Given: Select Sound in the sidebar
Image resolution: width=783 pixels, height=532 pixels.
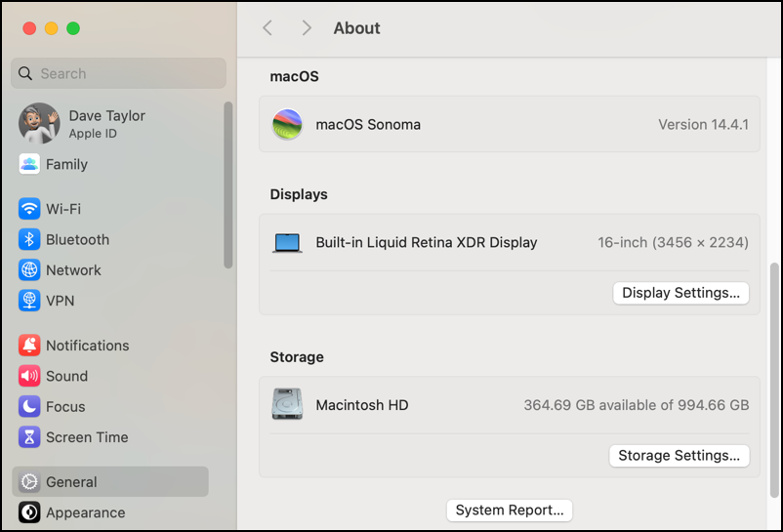Looking at the screenshot, I should point(110,376).
